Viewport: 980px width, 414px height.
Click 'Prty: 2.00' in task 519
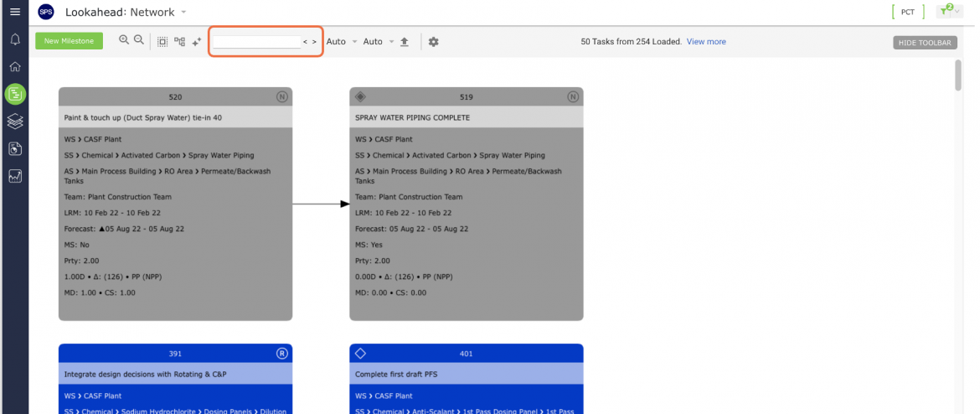point(373,261)
